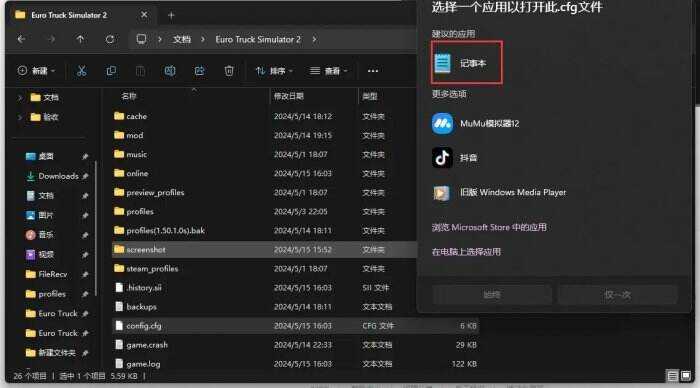Open the 新建 (New) dropdown
Viewport: 700px width, 388px height.
(36, 71)
